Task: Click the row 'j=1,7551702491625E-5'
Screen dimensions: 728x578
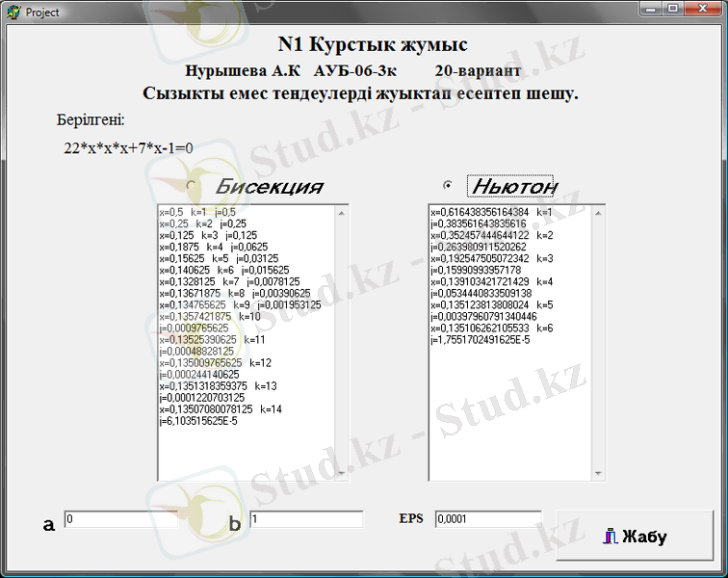Action: (x=481, y=340)
